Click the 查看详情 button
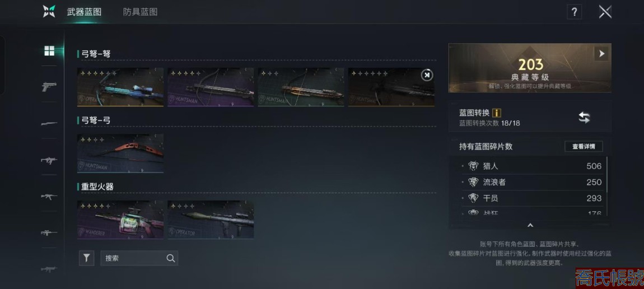644x289 pixels. pos(584,147)
